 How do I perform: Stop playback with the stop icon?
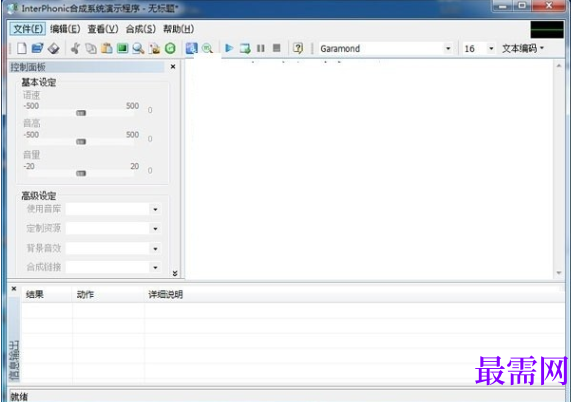point(277,48)
